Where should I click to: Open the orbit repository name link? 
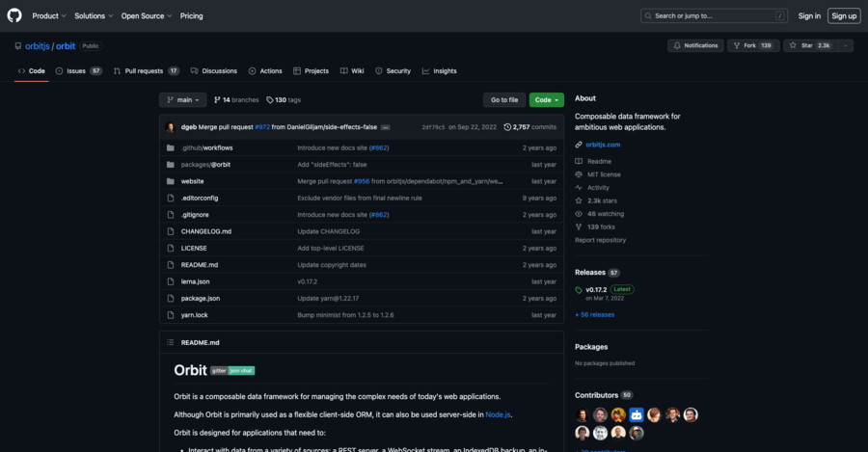click(x=66, y=46)
